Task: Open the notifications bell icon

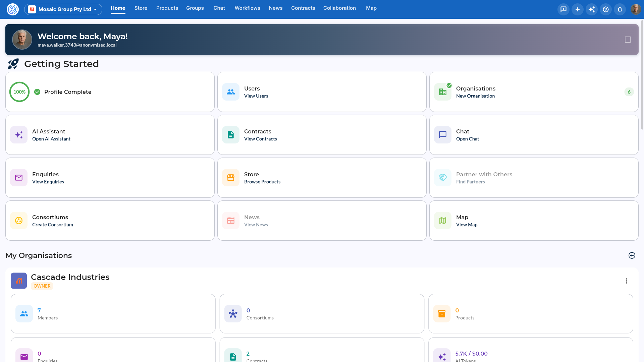Action: [x=620, y=9]
